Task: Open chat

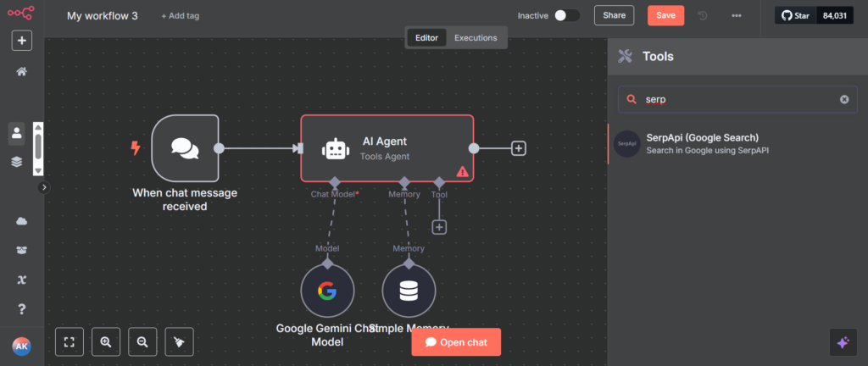Action: (x=456, y=342)
